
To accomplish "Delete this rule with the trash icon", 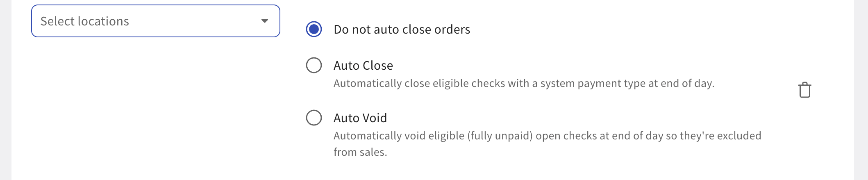I will tap(804, 90).
